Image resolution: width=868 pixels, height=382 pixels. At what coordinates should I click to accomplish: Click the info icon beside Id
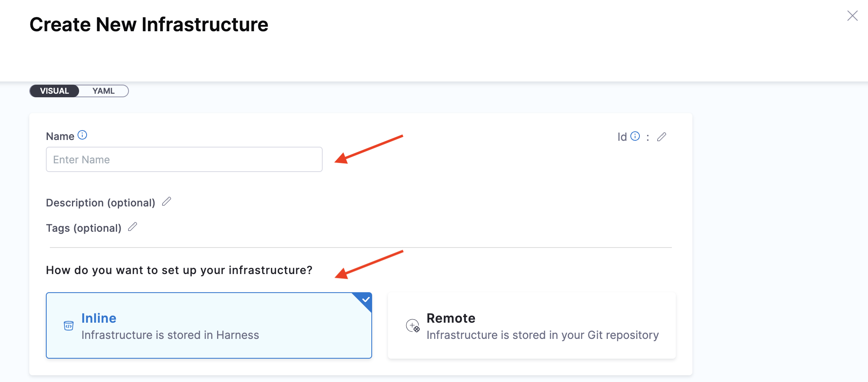(635, 136)
